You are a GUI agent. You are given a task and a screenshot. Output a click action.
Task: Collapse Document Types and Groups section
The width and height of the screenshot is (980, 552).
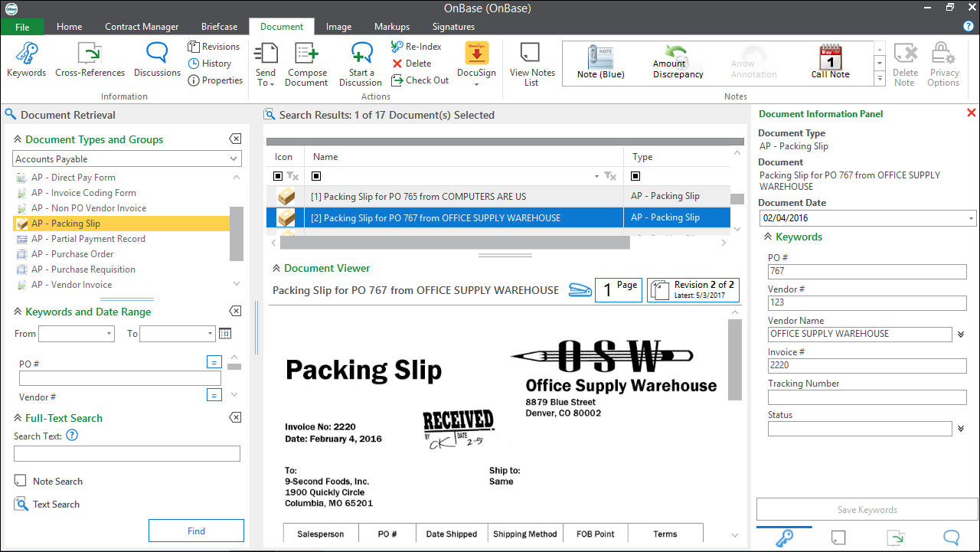[17, 139]
